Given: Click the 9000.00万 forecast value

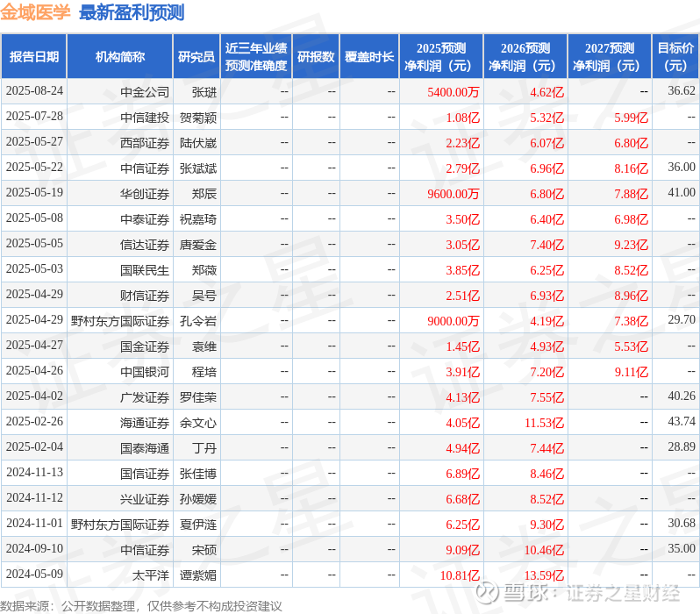Looking at the screenshot, I should pyautogui.click(x=454, y=321).
